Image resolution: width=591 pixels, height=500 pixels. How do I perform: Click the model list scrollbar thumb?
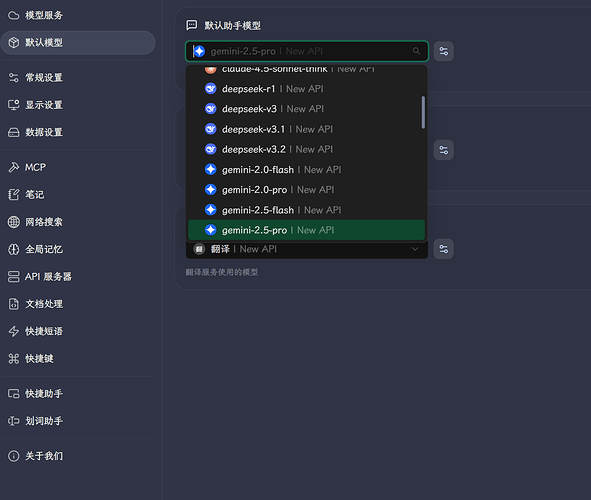423,112
